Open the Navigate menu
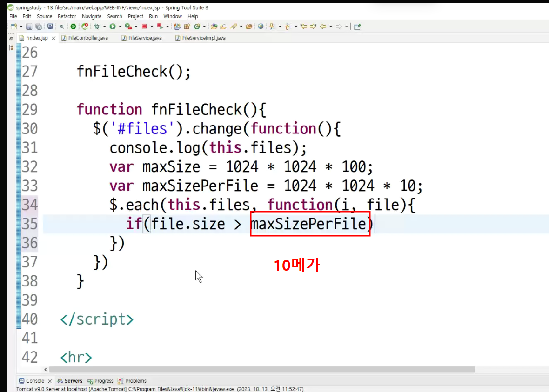 click(x=92, y=16)
